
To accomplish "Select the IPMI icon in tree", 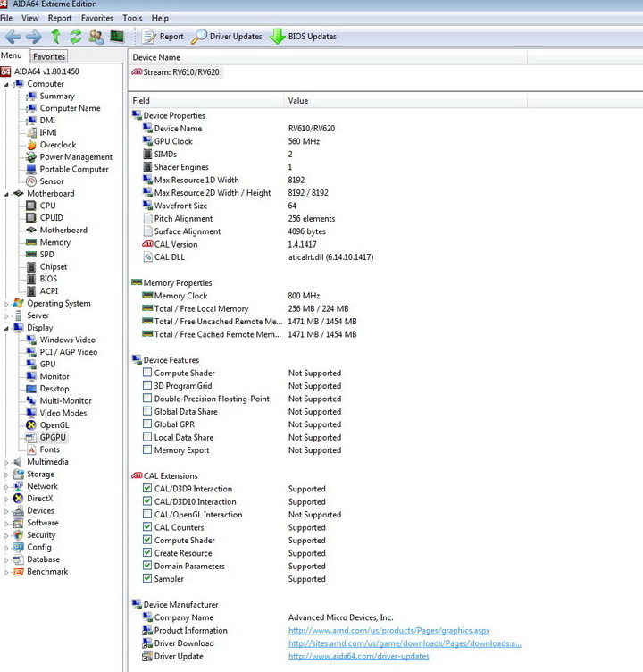I will coord(31,132).
